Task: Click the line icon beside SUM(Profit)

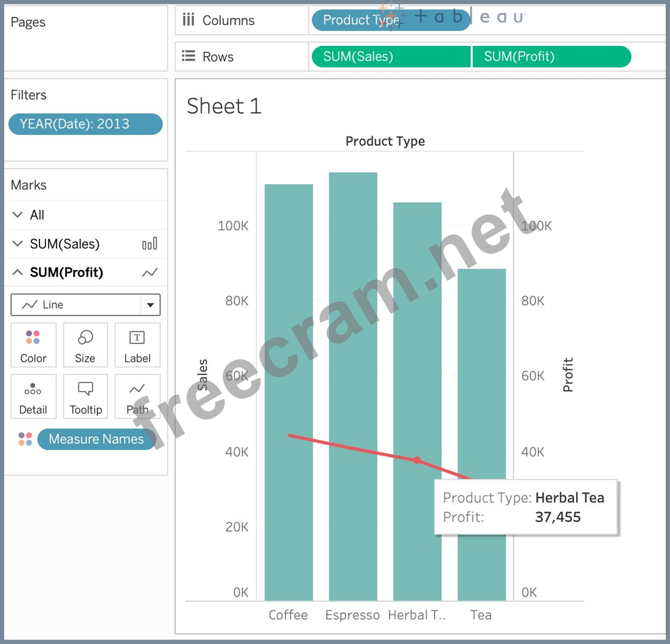Action: pyautogui.click(x=150, y=273)
